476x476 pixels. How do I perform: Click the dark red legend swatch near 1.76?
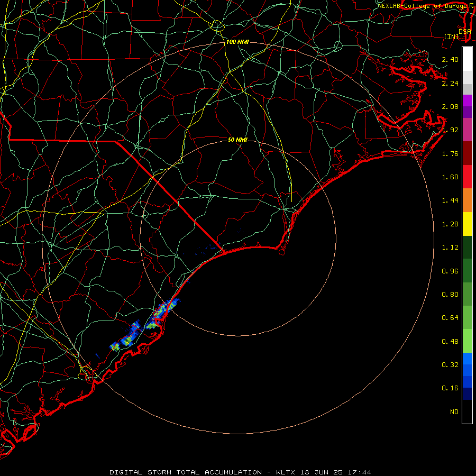(467, 153)
